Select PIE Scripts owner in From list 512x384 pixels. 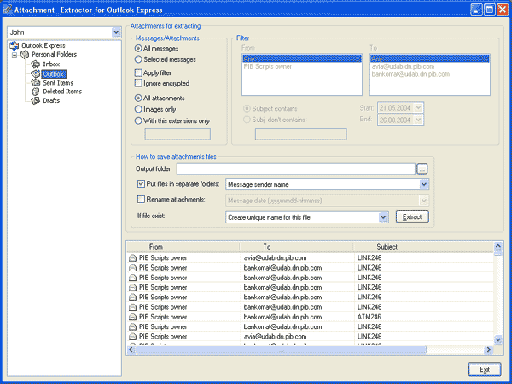click(x=301, y=67)
